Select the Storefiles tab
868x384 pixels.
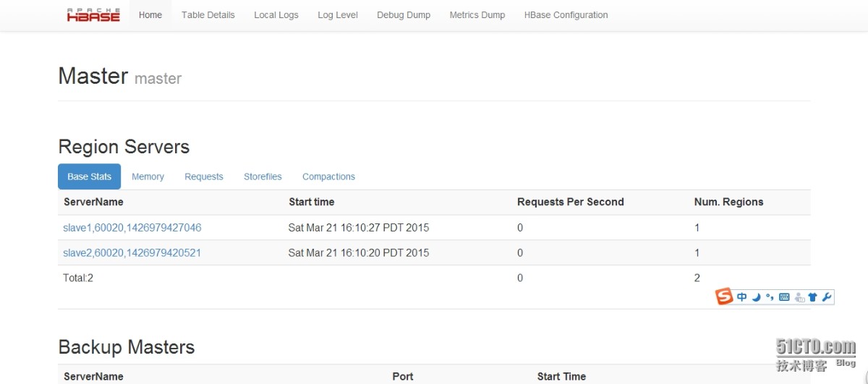pos(263,176)
